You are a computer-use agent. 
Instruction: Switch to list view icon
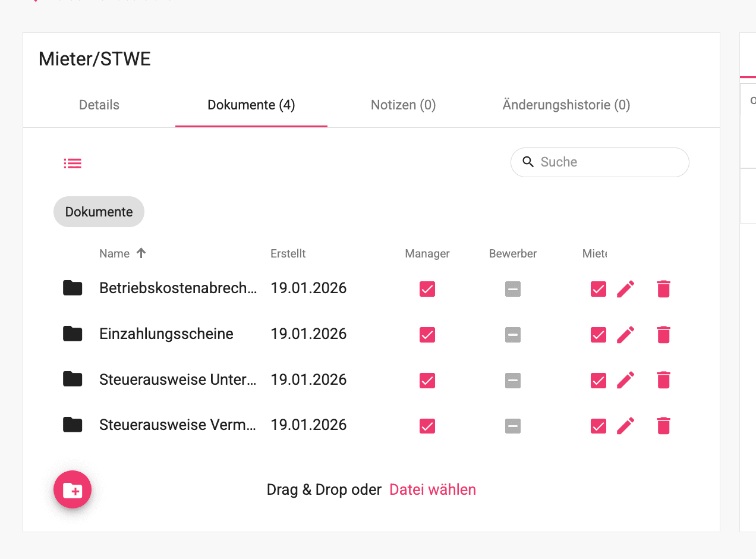[73, 163]
